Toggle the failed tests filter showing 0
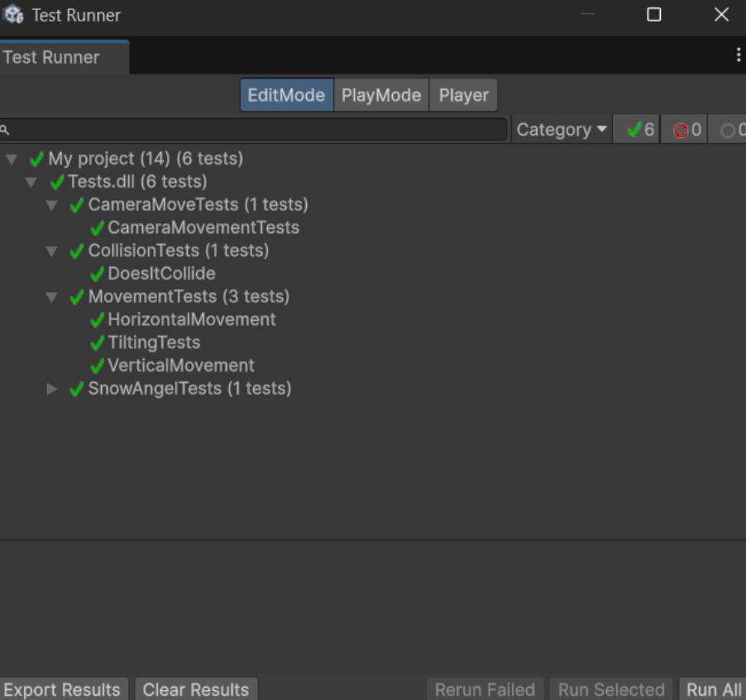The width and height of the screenshot is (746, 700). tap(685, 130)
